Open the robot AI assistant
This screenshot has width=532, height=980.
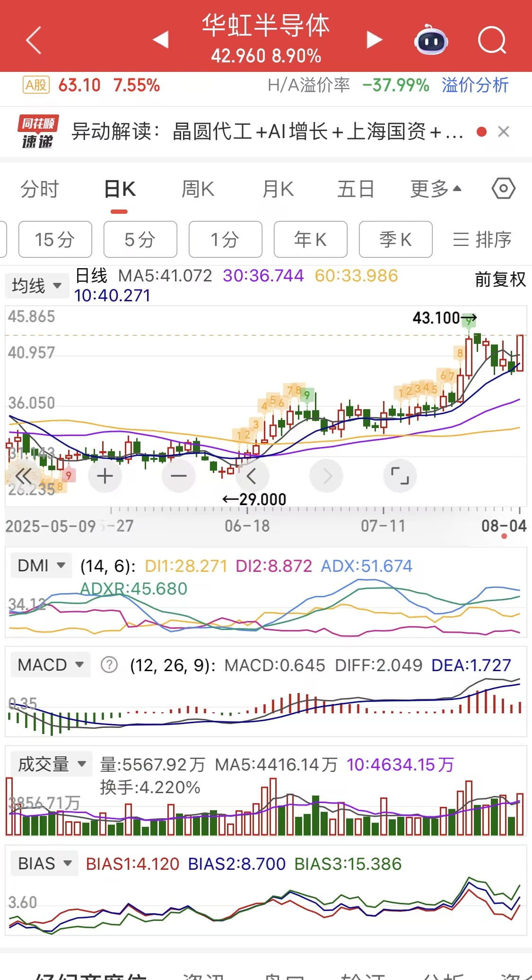[x=431, y=40]
